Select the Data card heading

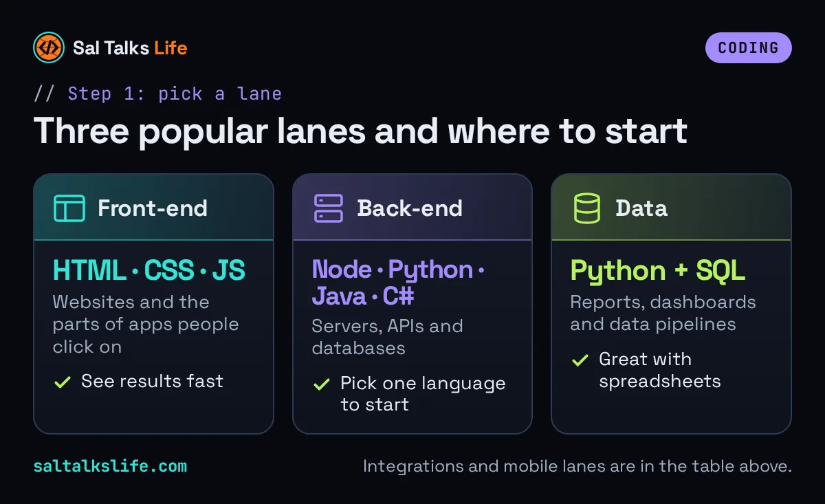[x=641, y=208]
